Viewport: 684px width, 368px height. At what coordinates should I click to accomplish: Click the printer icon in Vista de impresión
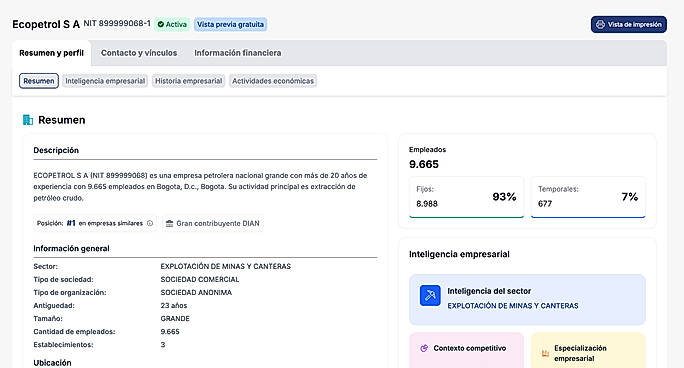pyautogui.click(x=600, y=24)
